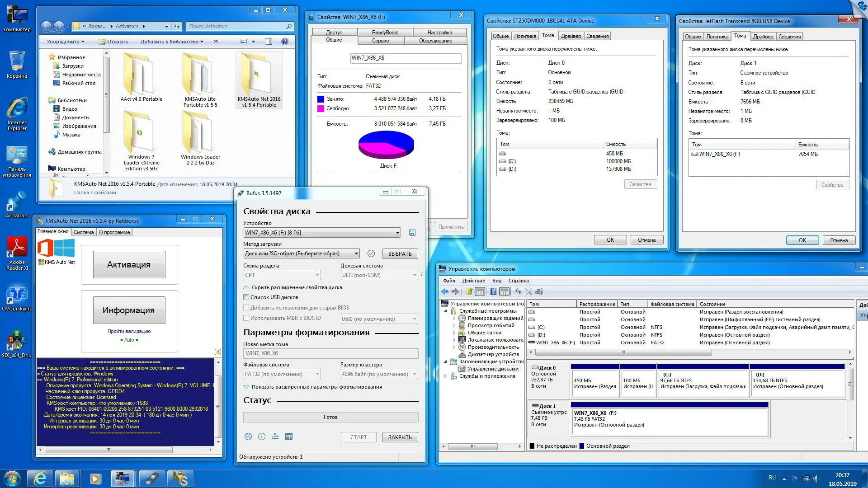Click the blue 'Занято' color swatch
This screenshot has height=488, width=868.
[321, 99]
